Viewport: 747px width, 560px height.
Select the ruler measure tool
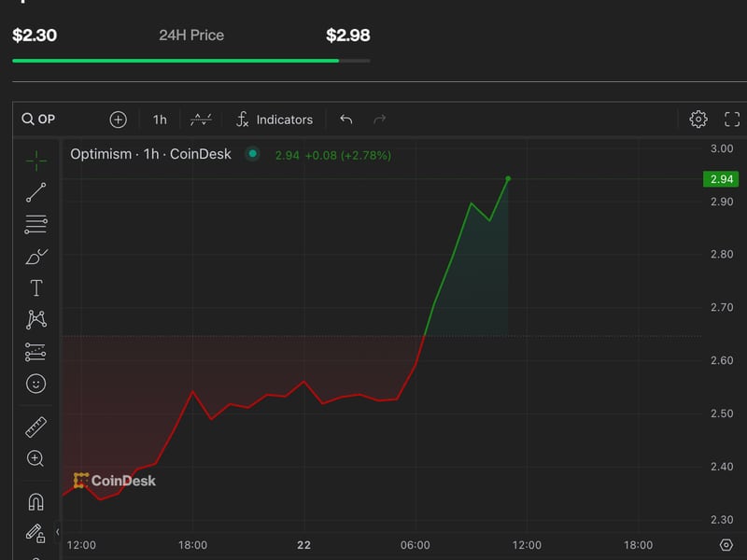tap(36, 427)
